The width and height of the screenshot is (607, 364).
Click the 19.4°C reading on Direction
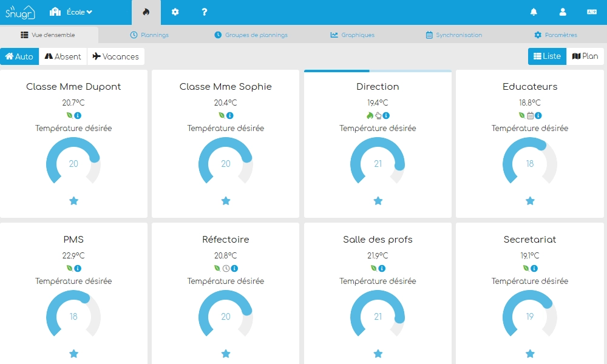pos(378,103)
